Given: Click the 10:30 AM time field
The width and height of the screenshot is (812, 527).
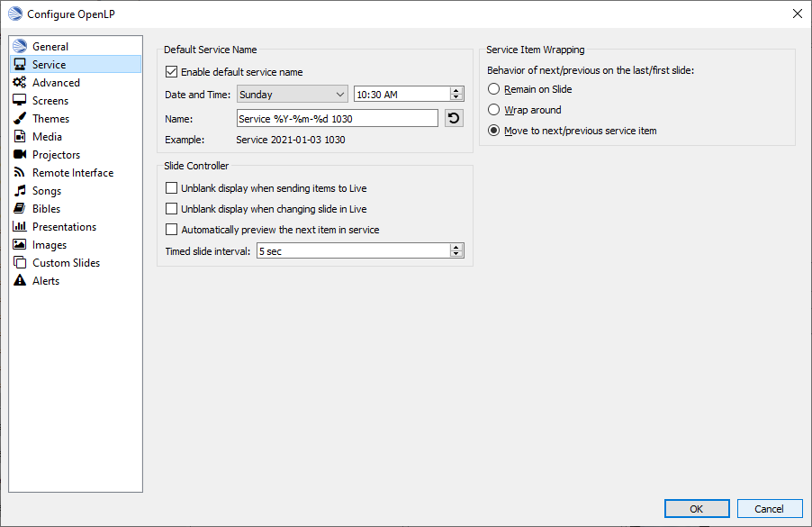Looking at the screenshot, I should pyautogui.click(x=402, y=95).
